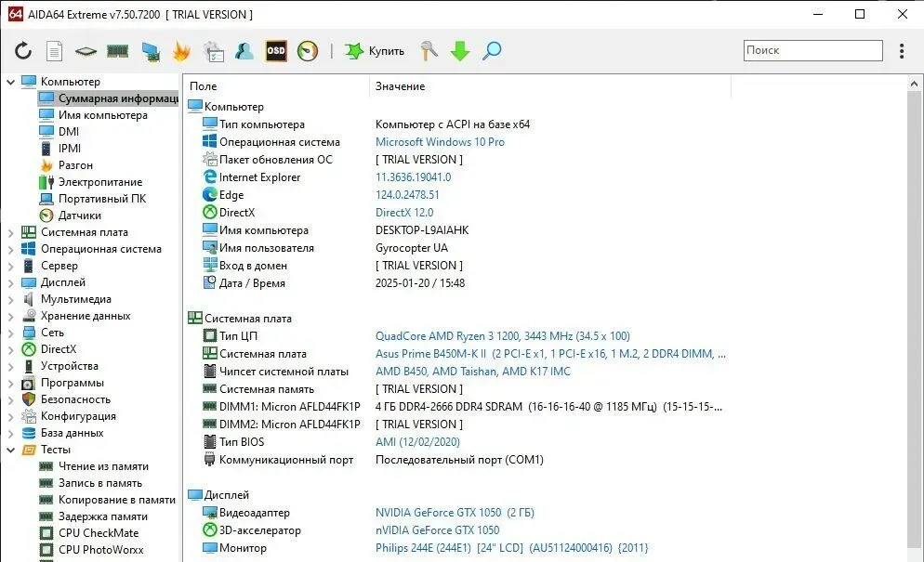Open the Report page icon
The image size is (924, 562).
pyautogui.click(x=55, y=51)
